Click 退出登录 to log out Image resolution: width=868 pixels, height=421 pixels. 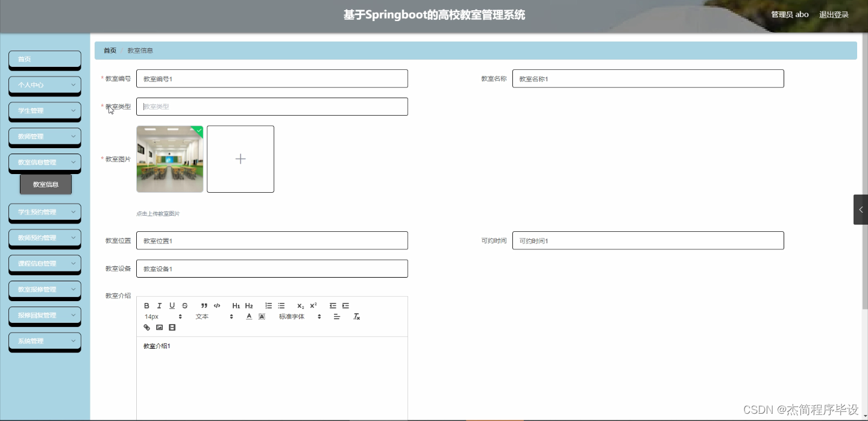click(x=834, y=14)
